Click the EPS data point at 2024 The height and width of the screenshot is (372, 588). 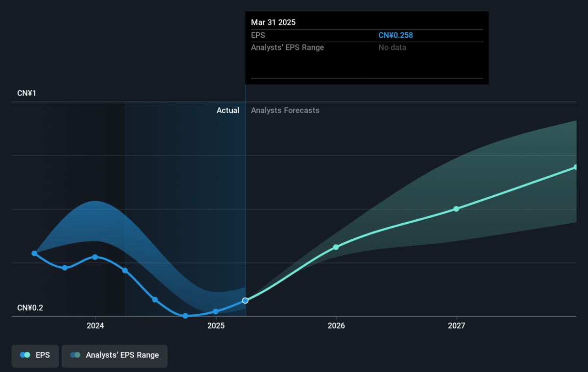95,257
